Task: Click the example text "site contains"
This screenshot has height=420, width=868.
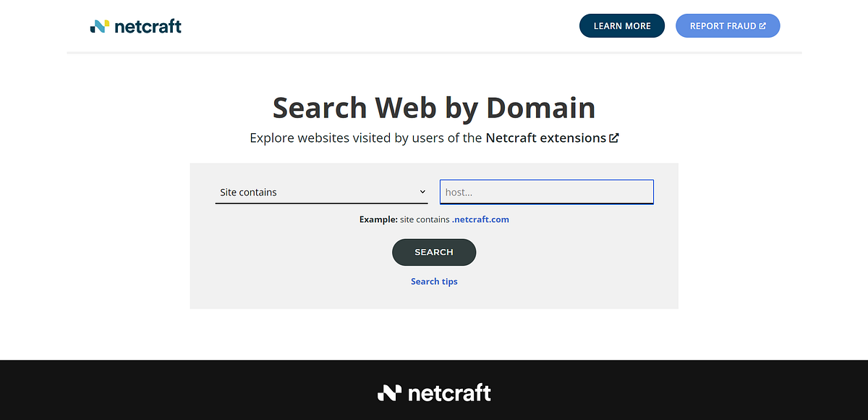Action: tap(423, 219)
